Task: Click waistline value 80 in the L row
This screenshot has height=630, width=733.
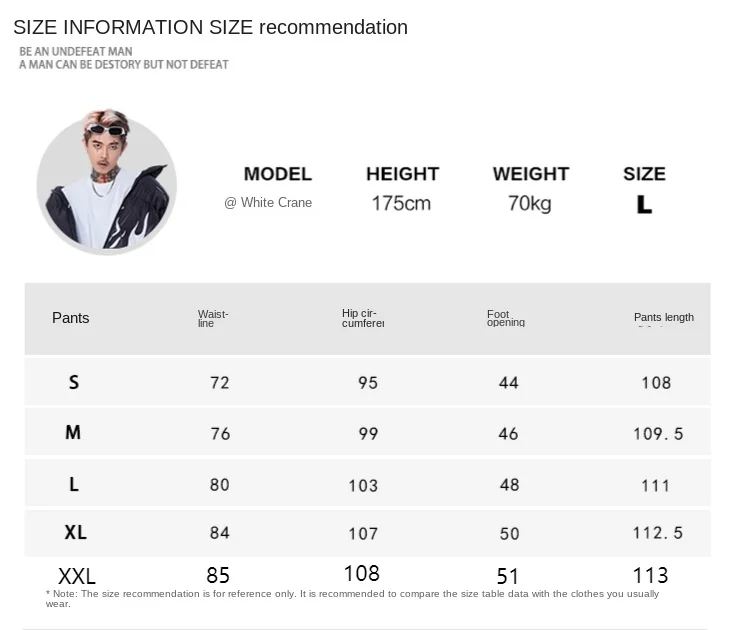Action: click(219, 485)
